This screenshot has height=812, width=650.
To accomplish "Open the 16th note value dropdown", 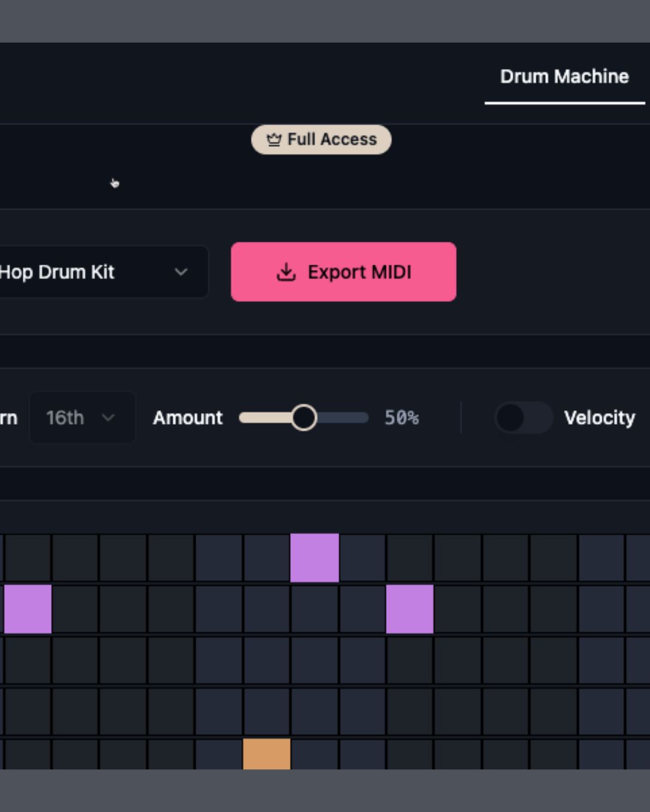I will coord(82,417).
